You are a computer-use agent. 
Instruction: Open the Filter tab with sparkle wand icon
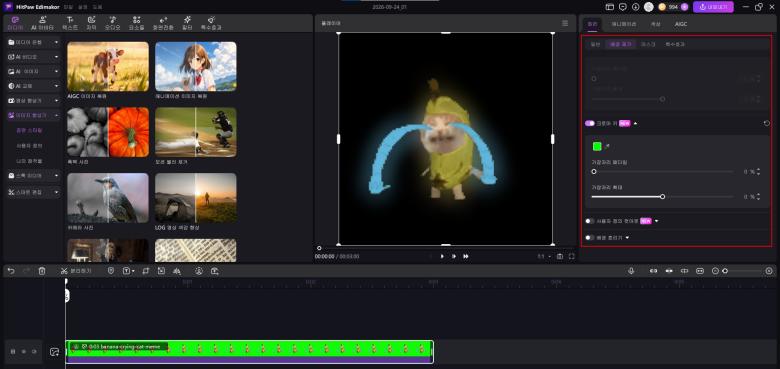(187, 23)
